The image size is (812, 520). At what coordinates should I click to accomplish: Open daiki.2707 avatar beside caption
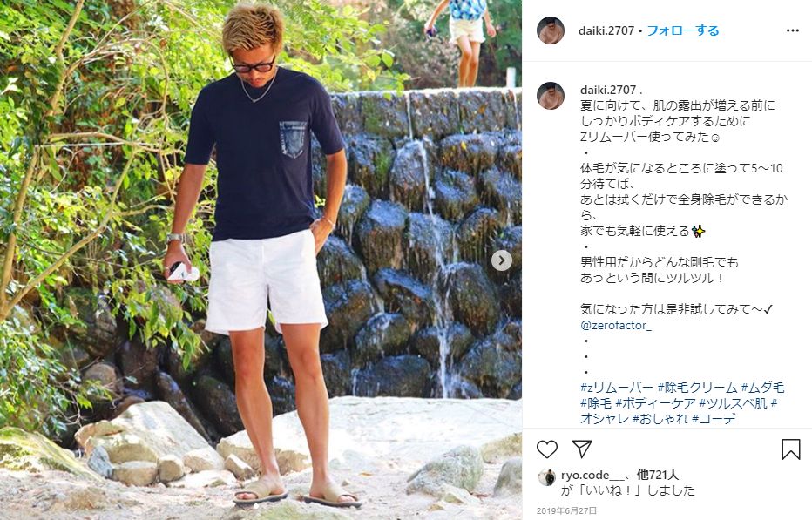pyautogui.click(x=551, y=95)
